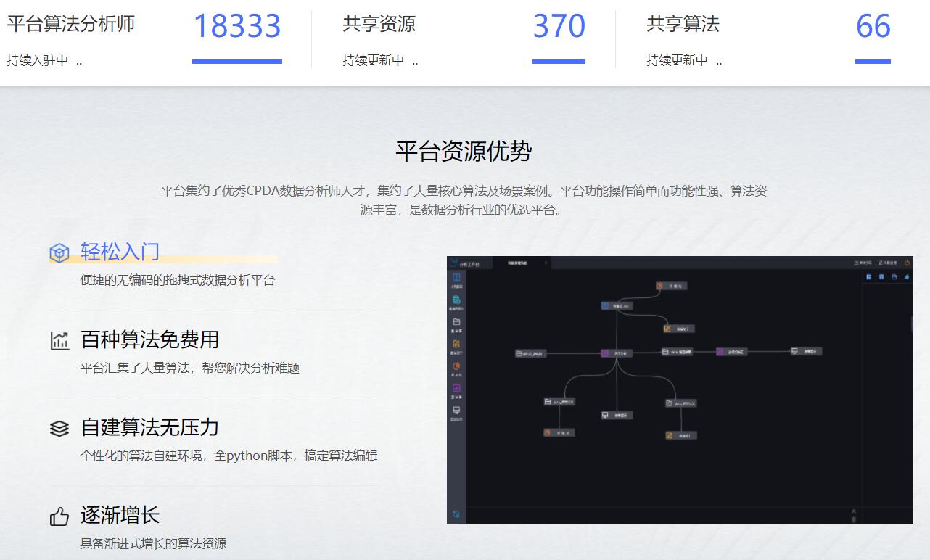This screenshot has height=560, width=930.
Task: Click the text 具备渐进式增长的算法资源
Action: coord(153,544)
